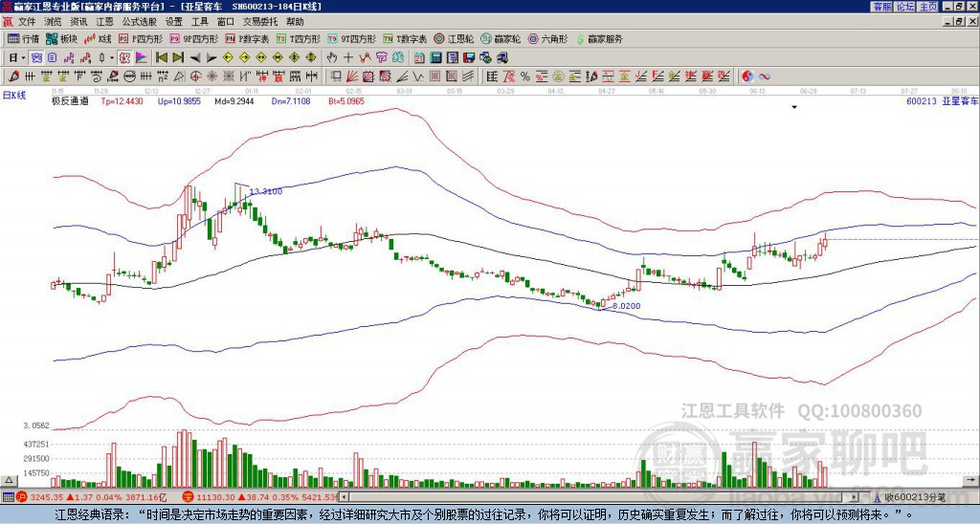Jump to first bar with green skip-back icon
Image resolution: width=980 pixels, height=524 pixels.
161,57
